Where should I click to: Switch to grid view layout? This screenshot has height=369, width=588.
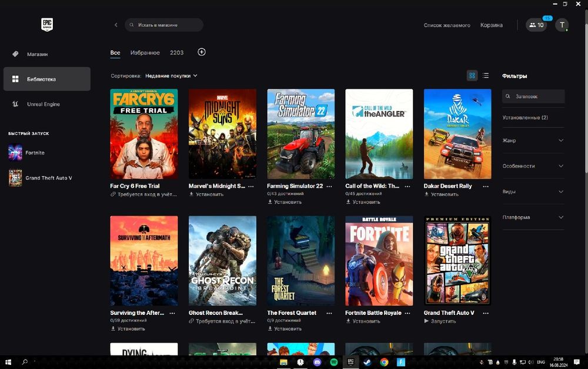point(472,75)
